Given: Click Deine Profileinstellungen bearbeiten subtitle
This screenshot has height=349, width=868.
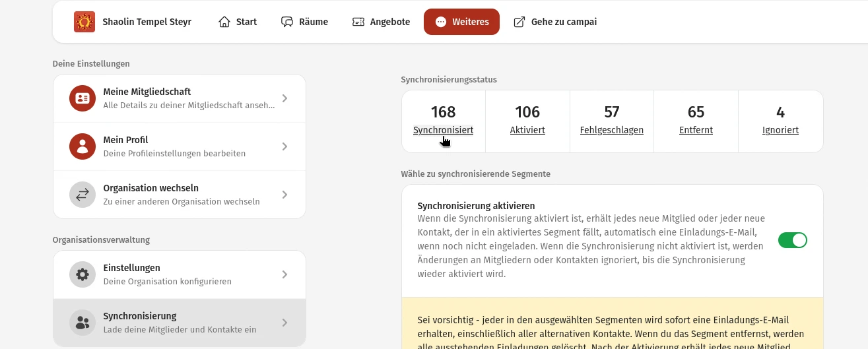Looking at the screenshot, I should pos(174,153).
